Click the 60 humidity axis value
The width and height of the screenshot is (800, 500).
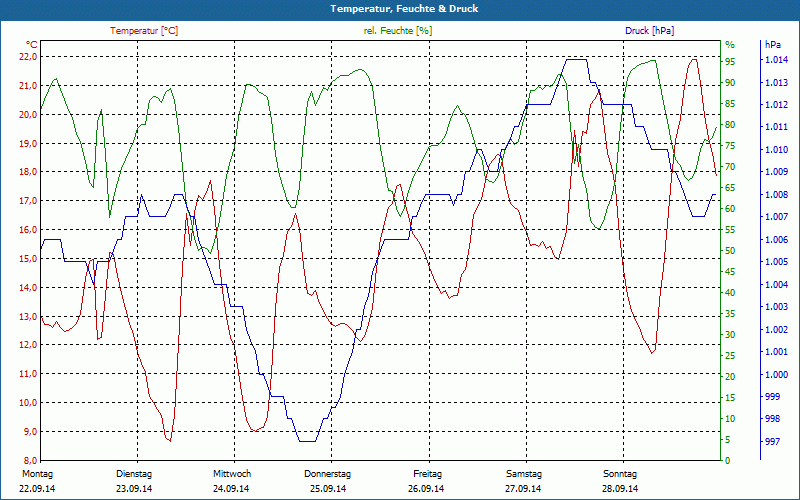click(x=730, y=208)
